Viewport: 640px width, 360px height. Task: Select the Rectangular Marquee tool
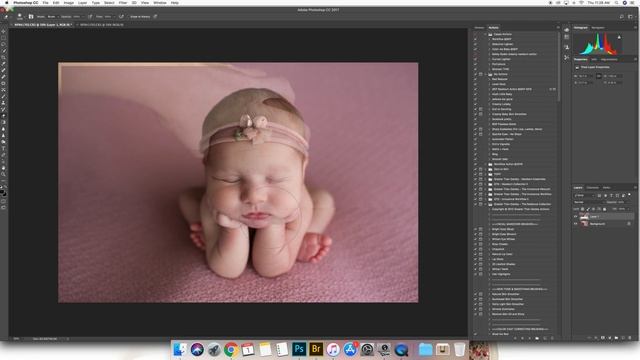click(x=4, y=38)
